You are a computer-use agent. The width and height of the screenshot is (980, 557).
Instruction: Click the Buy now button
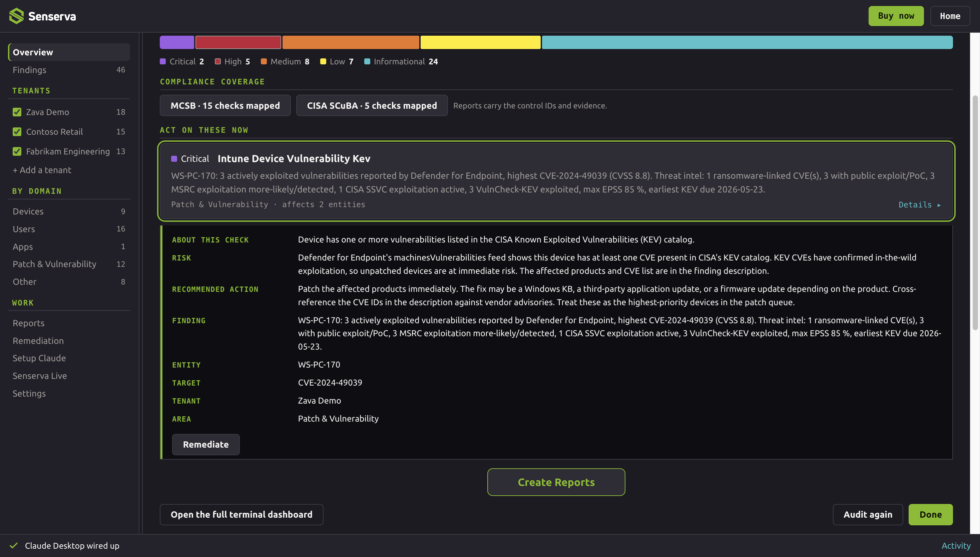pos(896,16)
